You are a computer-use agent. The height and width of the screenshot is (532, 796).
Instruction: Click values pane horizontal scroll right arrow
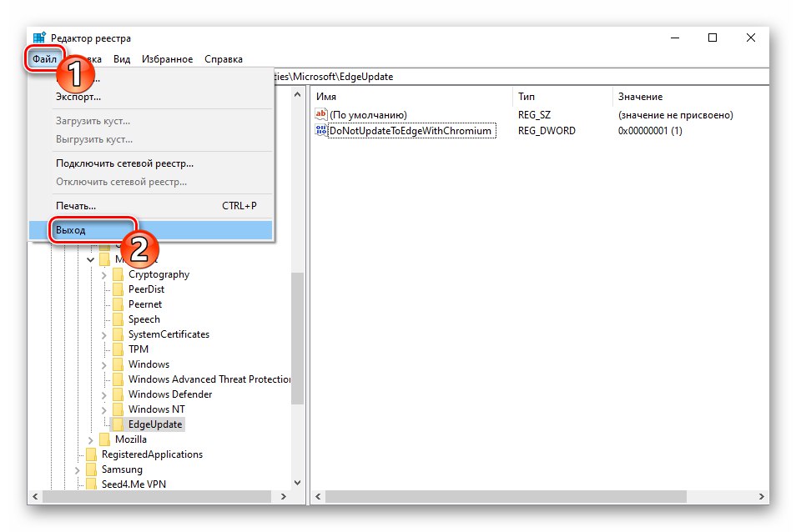(x=762, y=496)
